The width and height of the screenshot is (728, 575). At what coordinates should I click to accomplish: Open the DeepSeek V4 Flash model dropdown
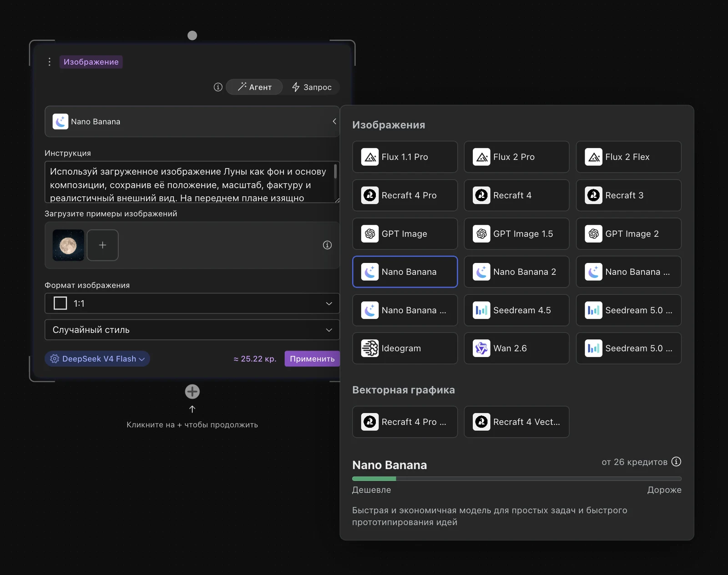click(97, 359)
